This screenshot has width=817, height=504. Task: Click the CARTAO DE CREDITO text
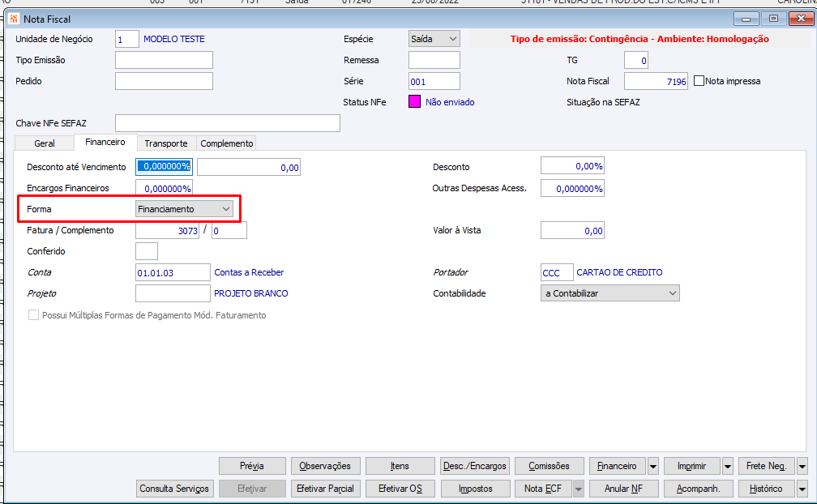619,272
